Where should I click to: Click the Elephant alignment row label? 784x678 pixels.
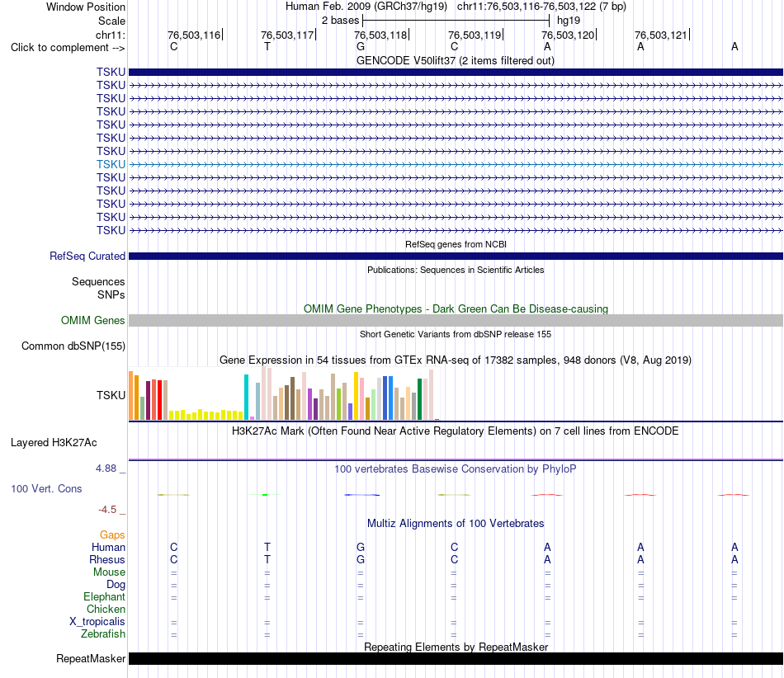click(x=105, y=596)
